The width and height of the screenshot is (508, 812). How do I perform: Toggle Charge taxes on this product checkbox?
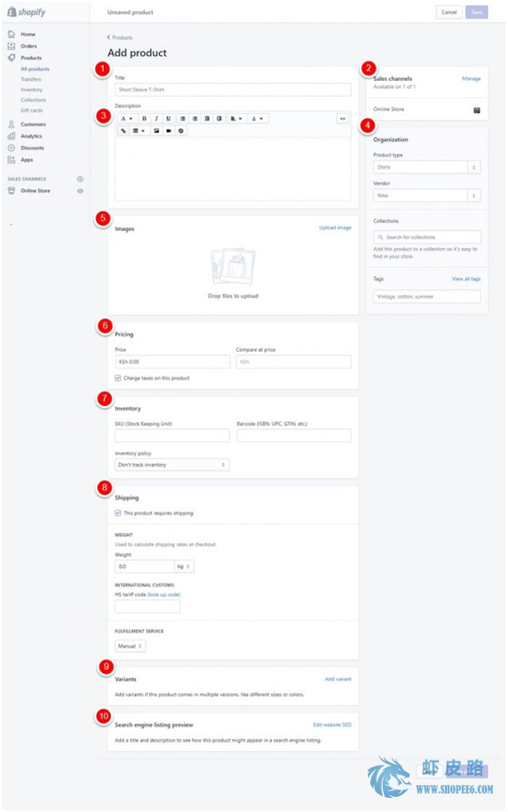point(117,378)
